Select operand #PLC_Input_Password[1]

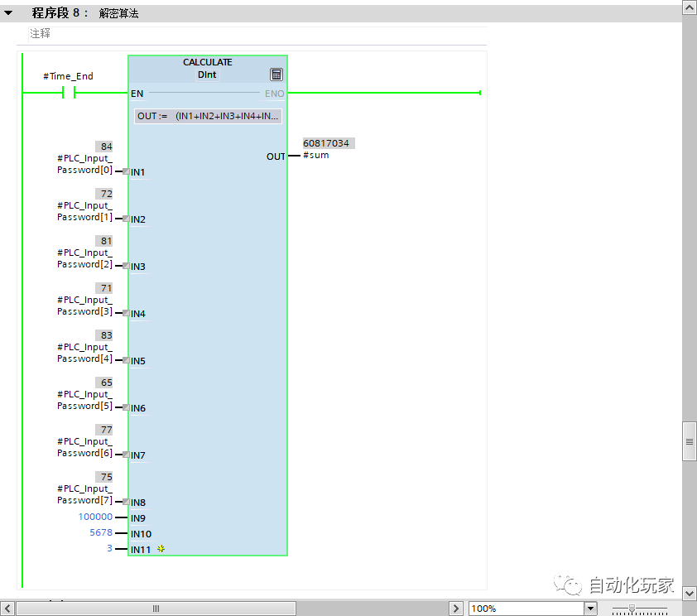coord(85,211)
